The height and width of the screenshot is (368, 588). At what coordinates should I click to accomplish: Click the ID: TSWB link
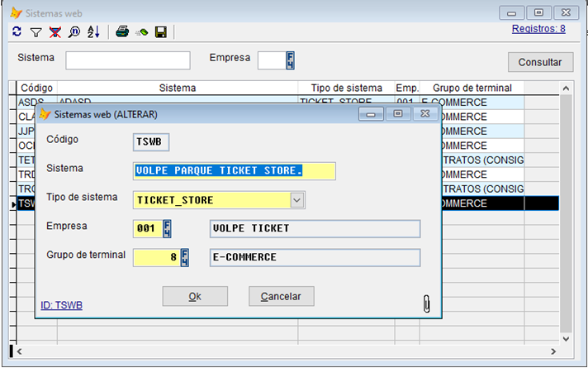point(61,305)
